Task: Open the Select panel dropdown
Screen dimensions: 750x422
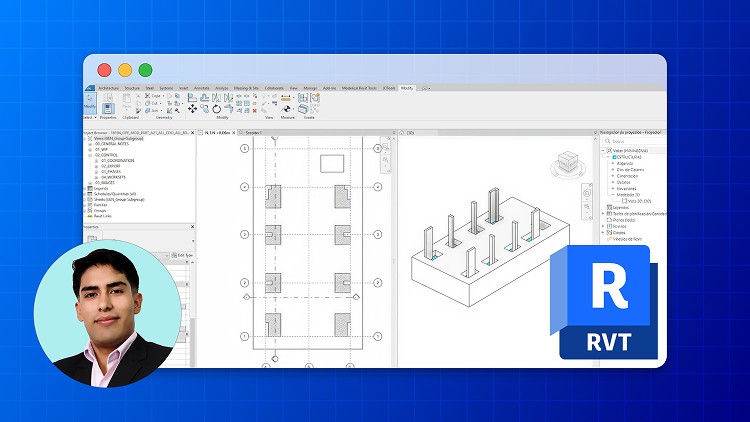Action: coord(89,117)
